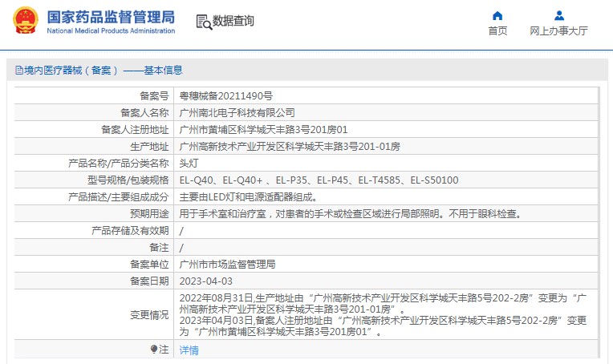Click the 变更情况 row label
Screen dimensions: 613x364
click(149, 315)
